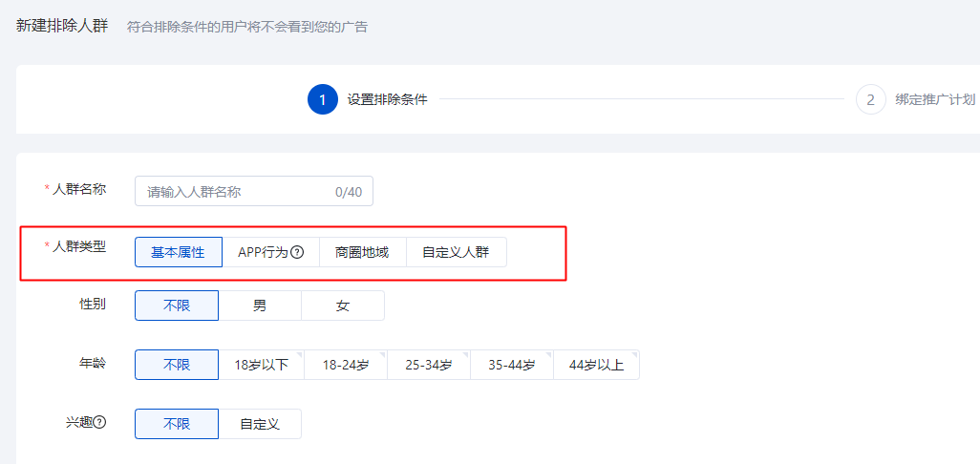Select 不限 in the 年龄 row
The image size is (980, 464).
click(x=177, y=365)
